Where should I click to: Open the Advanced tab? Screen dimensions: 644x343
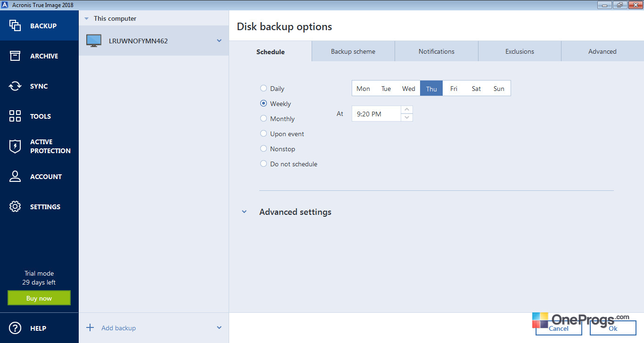pos(603,51)
